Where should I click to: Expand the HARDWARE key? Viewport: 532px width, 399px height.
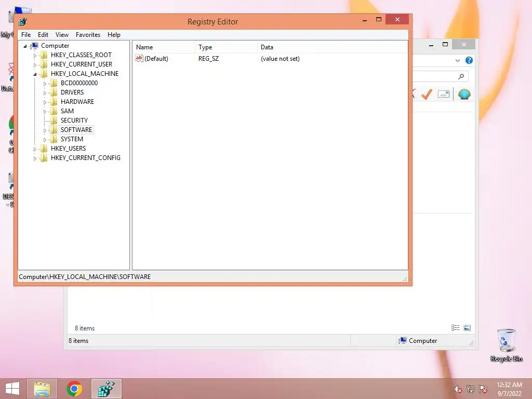point(45,102)
